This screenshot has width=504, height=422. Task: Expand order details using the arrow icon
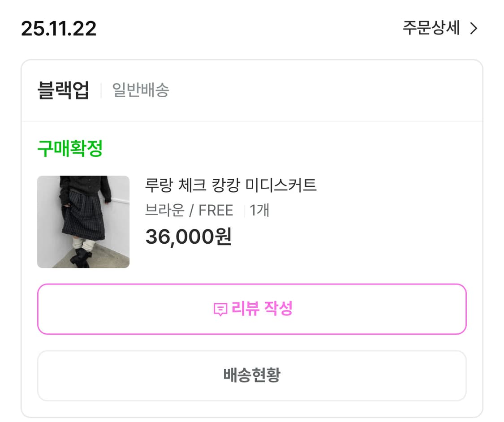coord(474,28)
